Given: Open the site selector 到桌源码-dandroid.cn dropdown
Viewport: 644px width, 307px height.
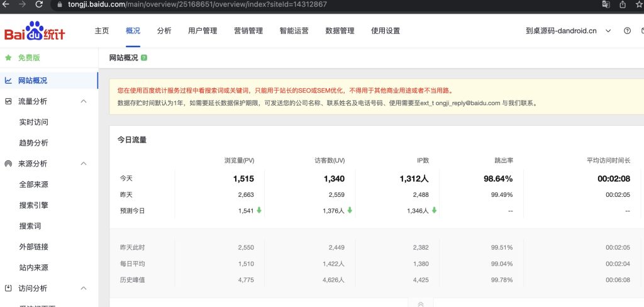Looking at the screenshot, I should point(569,31).
